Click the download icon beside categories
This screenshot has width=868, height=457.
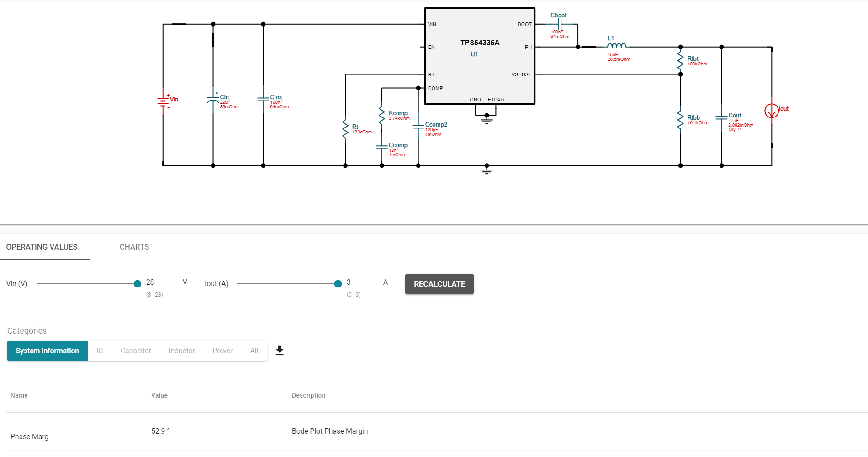pos(280,351)
